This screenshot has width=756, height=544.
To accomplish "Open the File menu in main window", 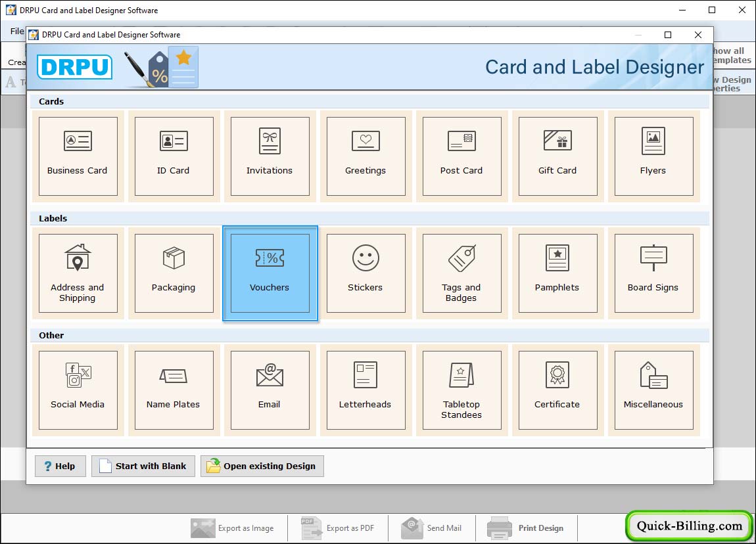I will pyautogui.click(x=17, y=32).
